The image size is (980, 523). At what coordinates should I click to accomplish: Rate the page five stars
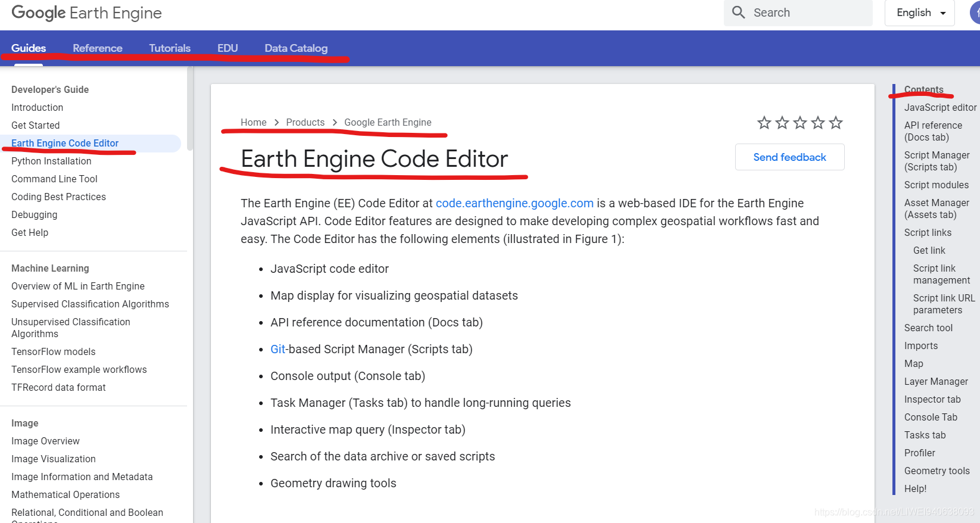(x=836, y=123)
